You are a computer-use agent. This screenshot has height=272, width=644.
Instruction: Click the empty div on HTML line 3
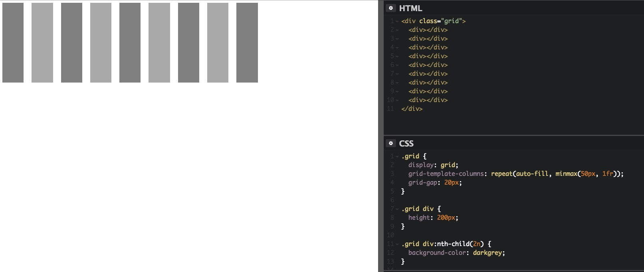tap(428, 39)
